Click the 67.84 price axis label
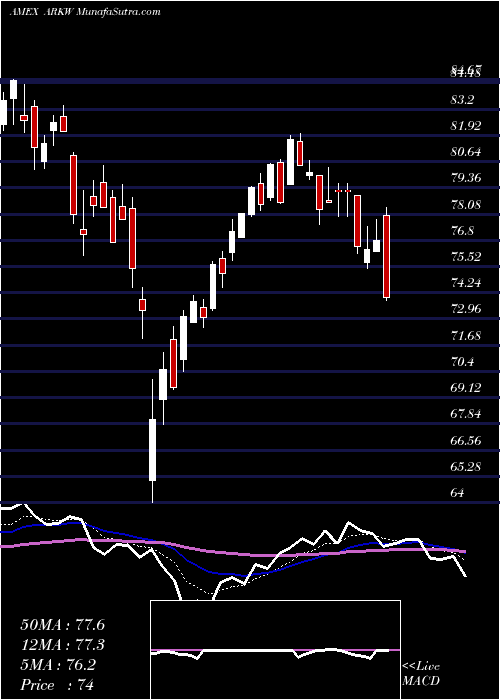 [467, 414]
